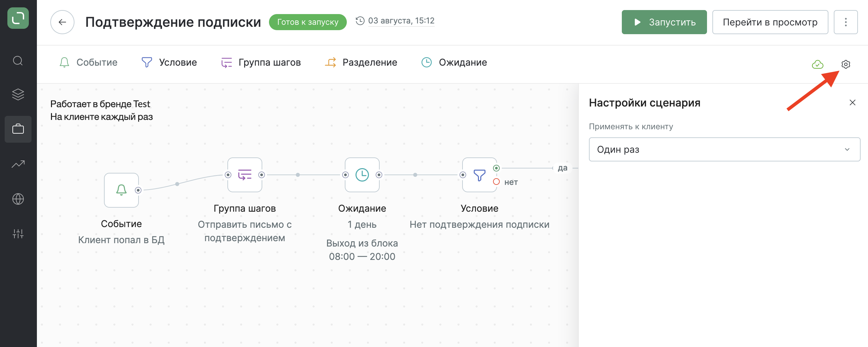Open the three-dots more menu
The image size is (868, 347).
846,22
